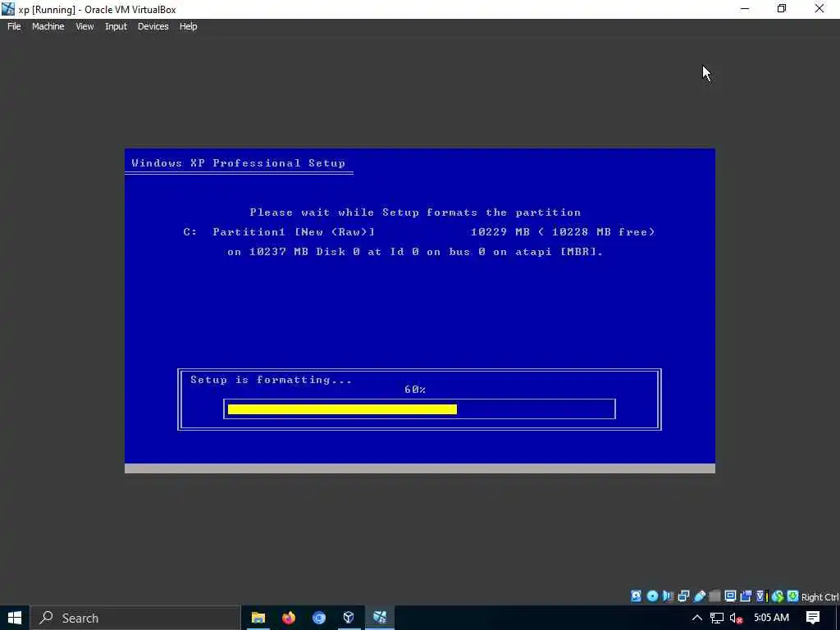Screen dimensions: 840x630
Task: Click the gray shared folders status icon
Action: pos(714,596)
